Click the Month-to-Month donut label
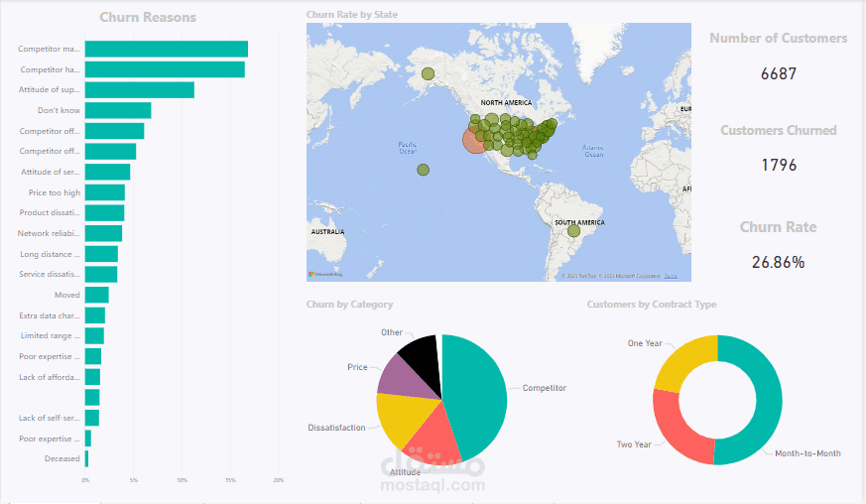This screenshot has height=504, width=866. pos(807,453)
